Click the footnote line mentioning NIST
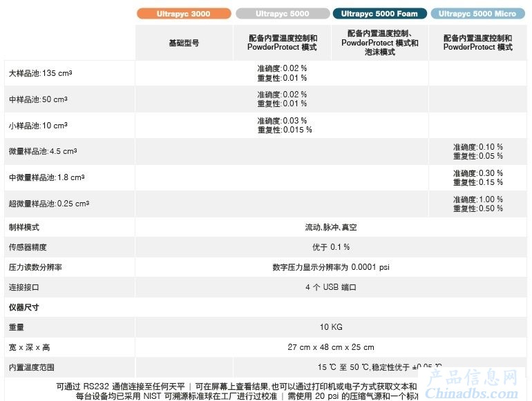Viewport: 532px width, 401px height. click(247, 396)
